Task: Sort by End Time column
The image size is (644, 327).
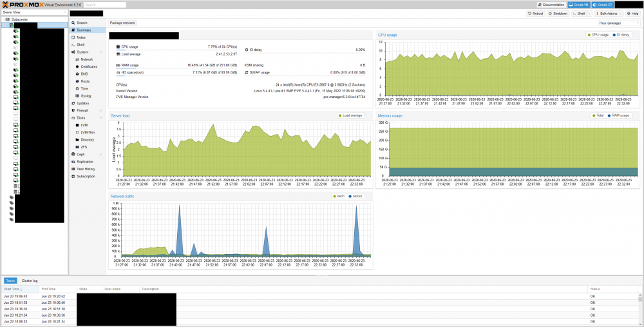Action: (58, 289)
